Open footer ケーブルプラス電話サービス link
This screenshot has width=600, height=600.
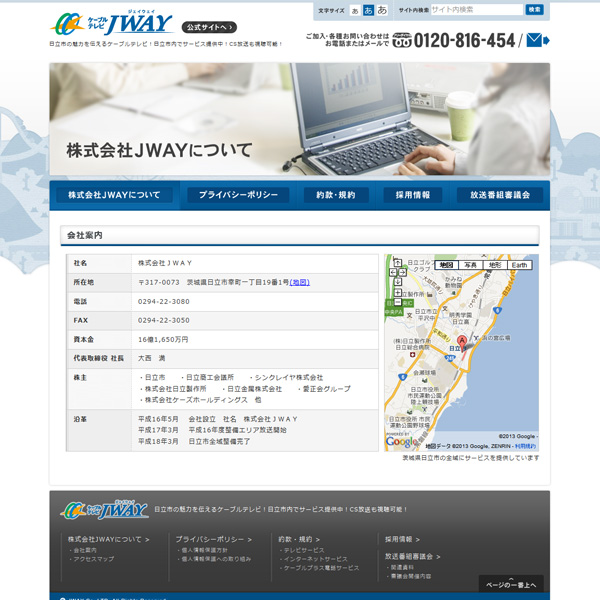click(321, 568)
